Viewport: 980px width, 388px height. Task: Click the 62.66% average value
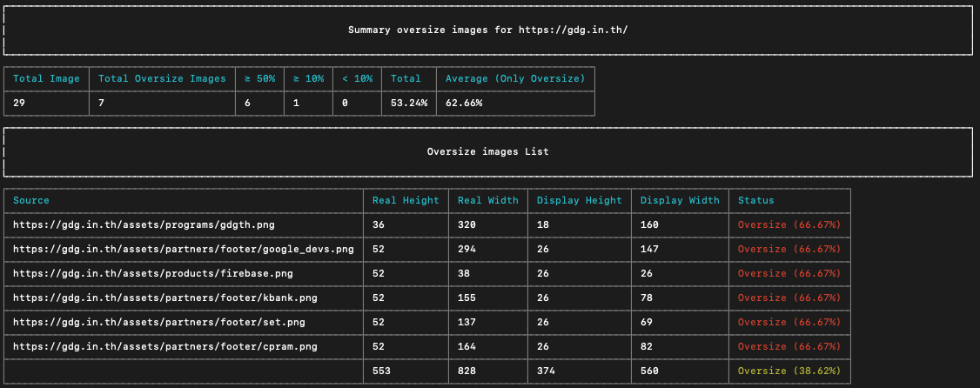click(x=463, y=103)
